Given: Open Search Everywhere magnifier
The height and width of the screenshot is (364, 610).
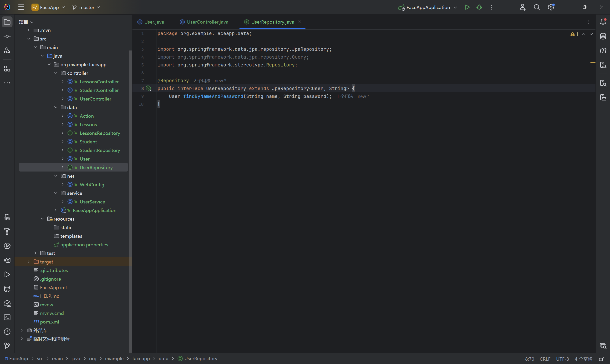Looking at the screenshot, I should coord(537,7).
